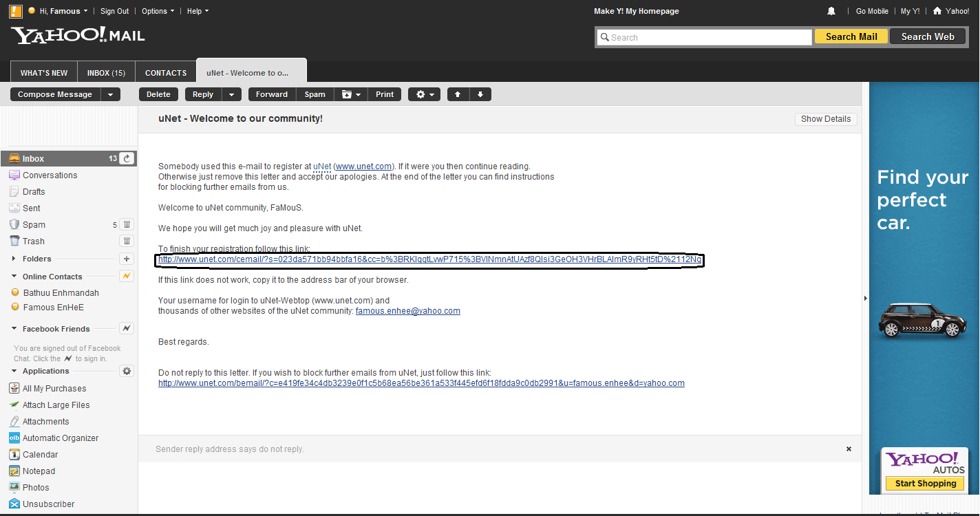Forward the current message
980x516 pixels.
click(272, 94)
